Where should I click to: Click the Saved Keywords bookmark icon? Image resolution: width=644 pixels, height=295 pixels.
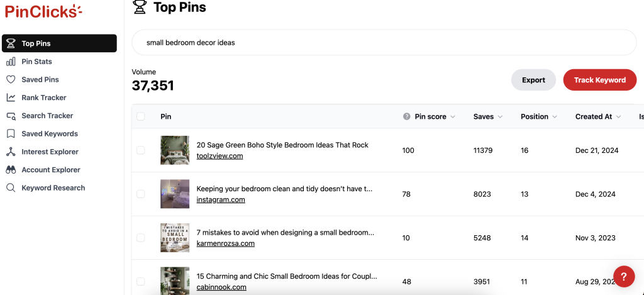[x=11, y=134]
